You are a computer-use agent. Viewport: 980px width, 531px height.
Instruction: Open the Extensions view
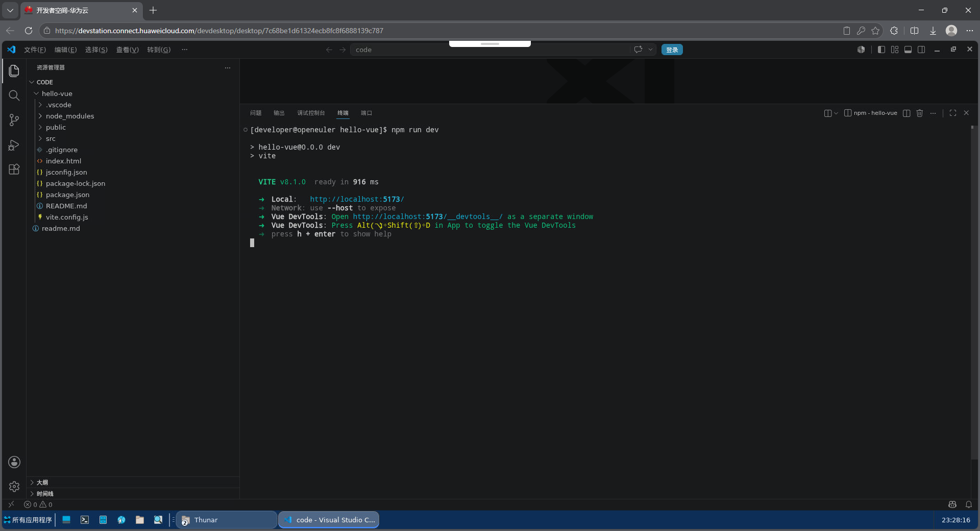tap(14, 170)
